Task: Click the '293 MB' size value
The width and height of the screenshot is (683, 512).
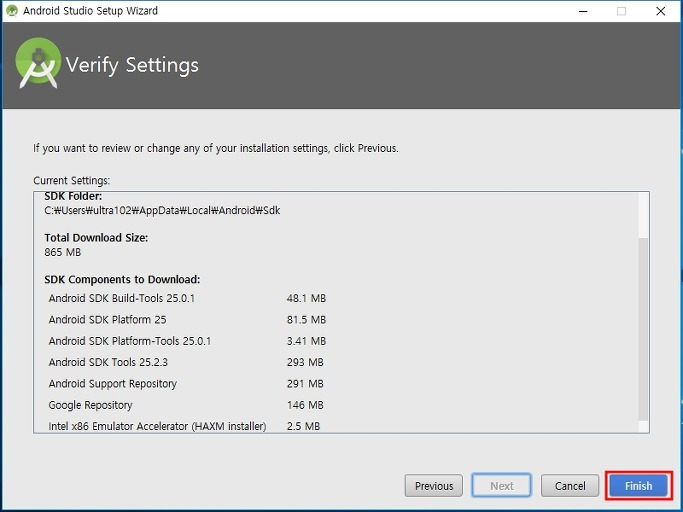Action: tap(305, 362)
